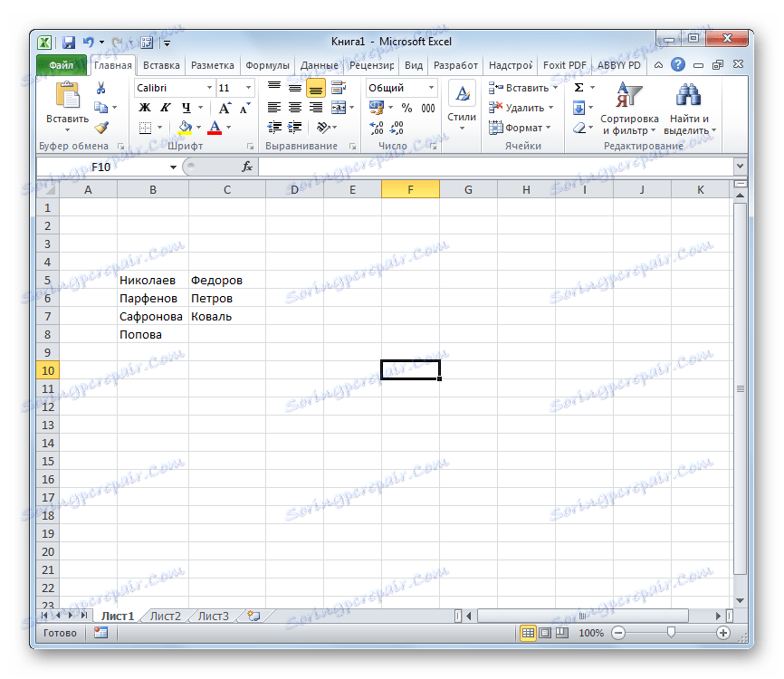
Task: Switch to the Данные ribbon tab
Action: [x=319, y=65]
